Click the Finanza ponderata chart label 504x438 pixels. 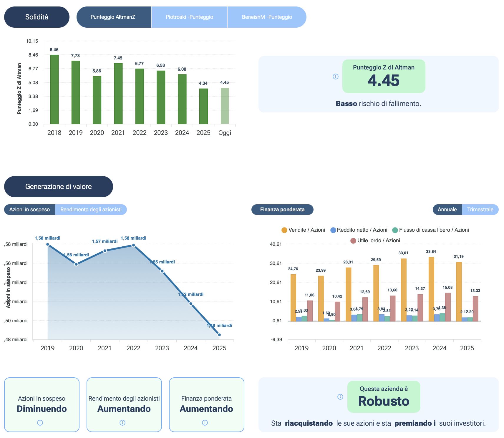tap(282, 210)
